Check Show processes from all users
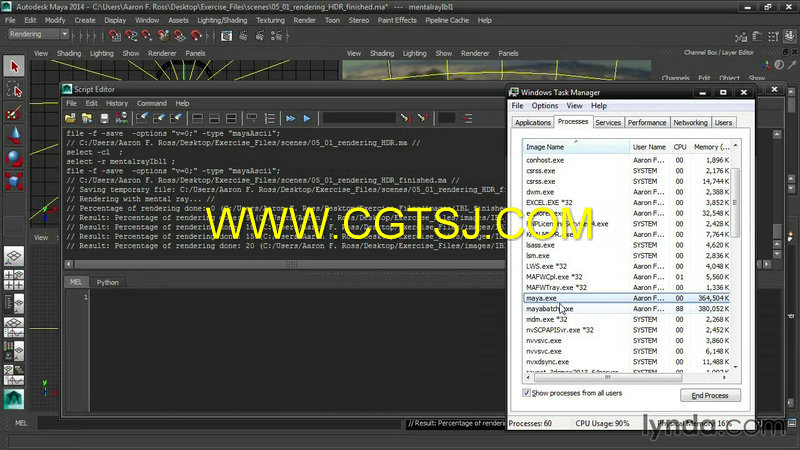800x450 pixels. (526, 393)
